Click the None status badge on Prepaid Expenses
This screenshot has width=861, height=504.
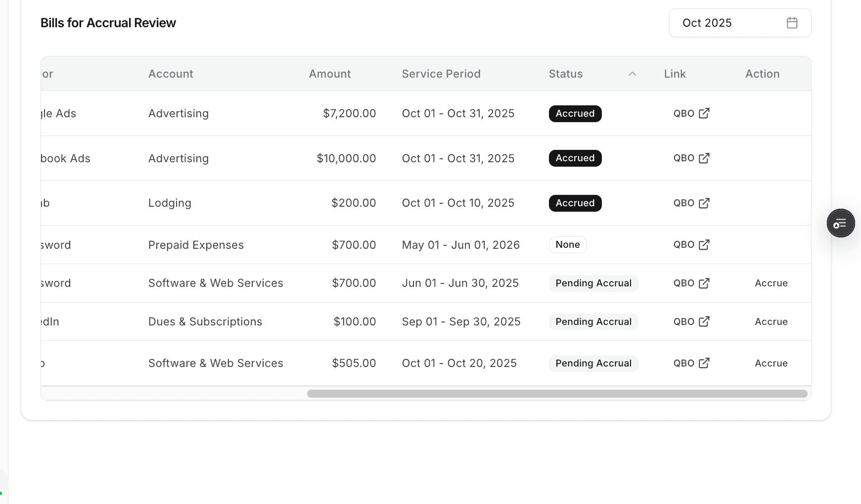tap(567, 244)
